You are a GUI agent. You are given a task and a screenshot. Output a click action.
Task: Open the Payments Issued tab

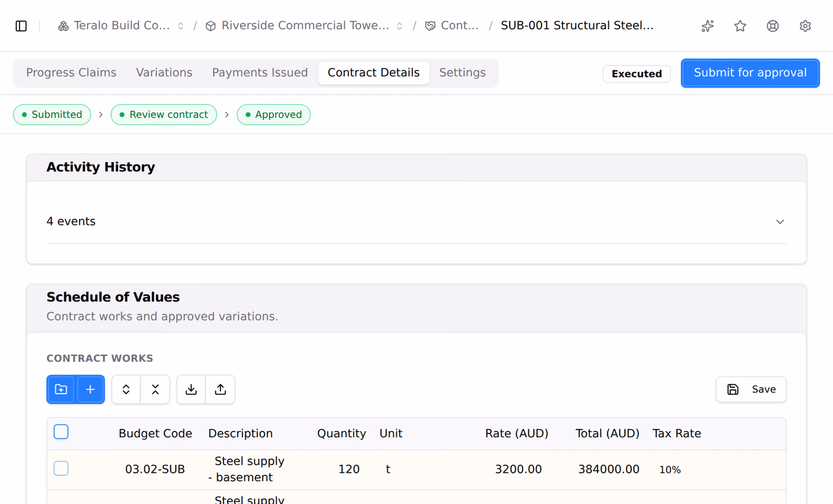(260, 72)
